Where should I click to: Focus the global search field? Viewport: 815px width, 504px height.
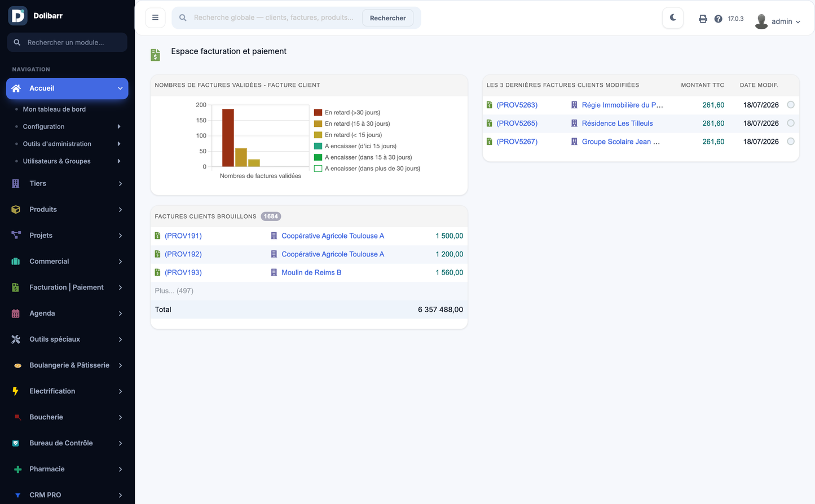(274, 17)
